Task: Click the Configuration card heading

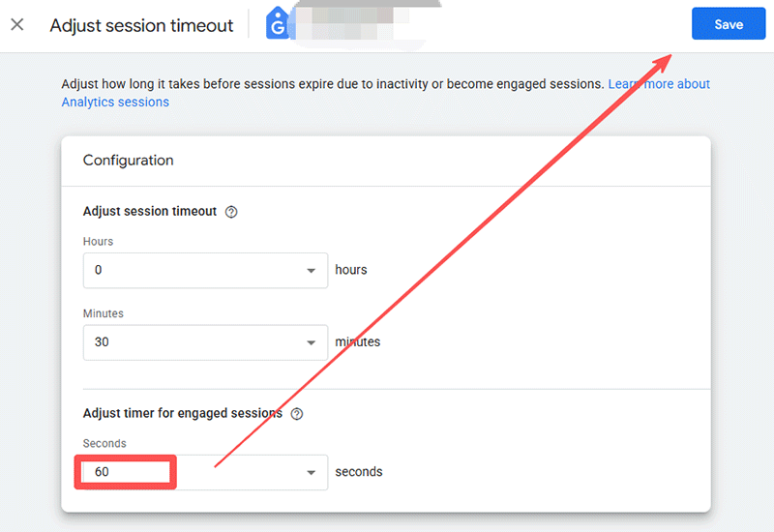Action: [x=129, y=161]
